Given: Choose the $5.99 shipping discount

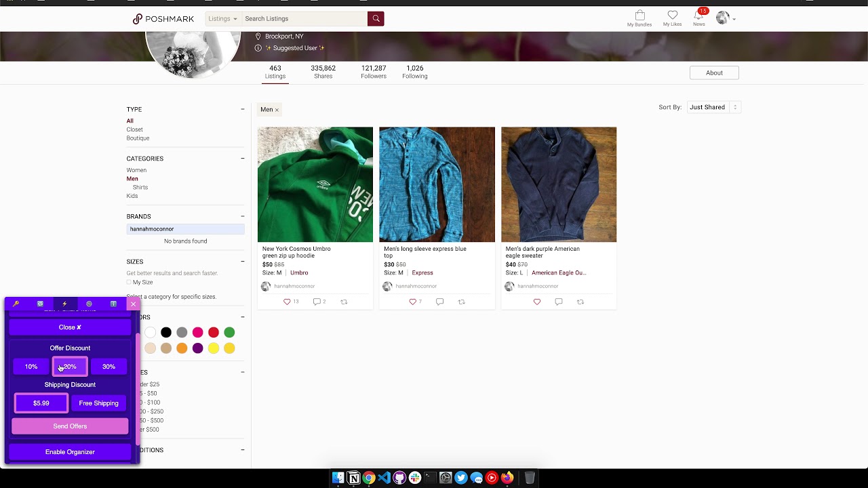Looking at the screenshot, I should (41, 403).
